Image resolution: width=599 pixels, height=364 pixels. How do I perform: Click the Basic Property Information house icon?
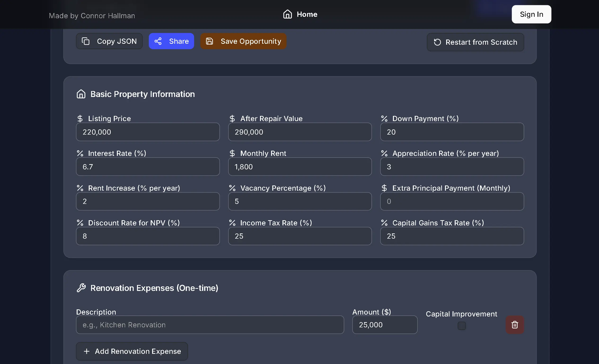81,94
